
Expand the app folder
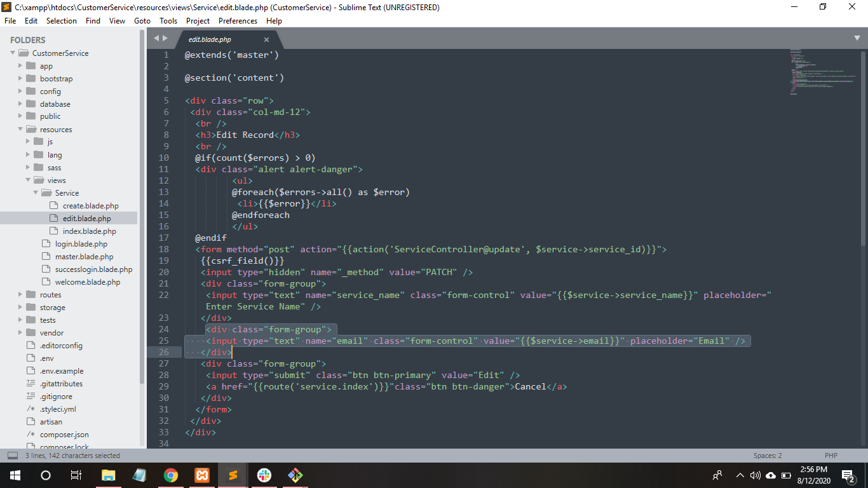click(x=21, y=66)
